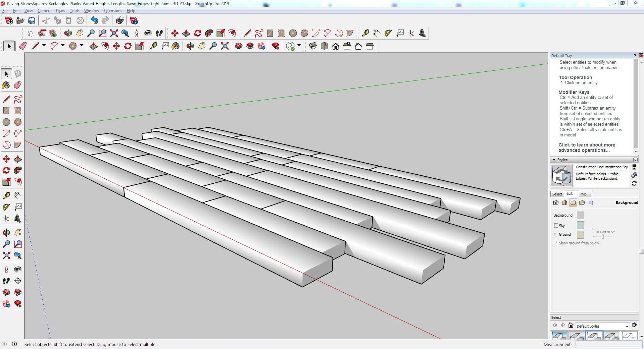Switch to the Select tab in Styles
This screenshot has height=349, width=644.
coord(557,194)
